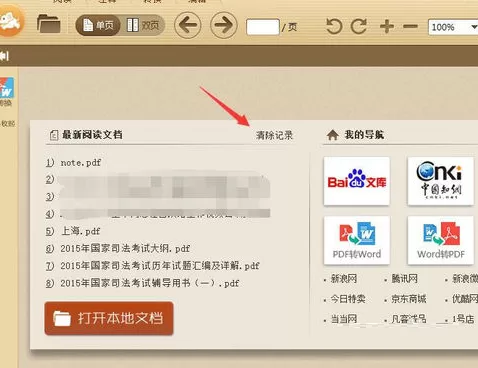Zoom in with the plus icon
This screenshot has height=368, width=478.
coord(387,26)
